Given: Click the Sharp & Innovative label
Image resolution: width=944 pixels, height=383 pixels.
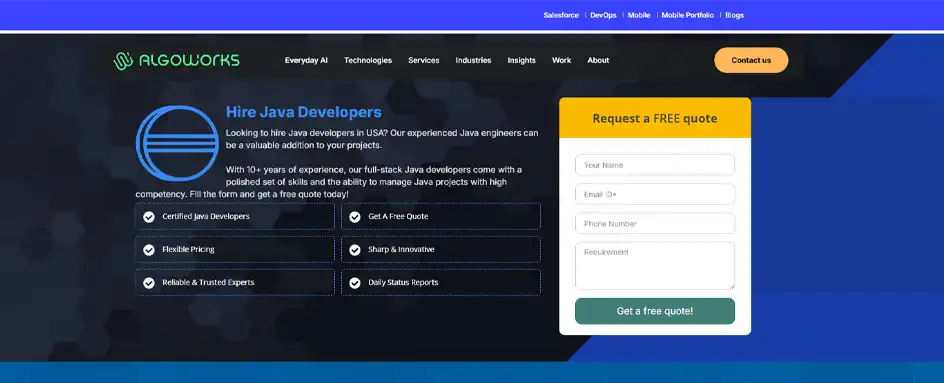Looking at the screenshot, I should click(x=401, y=249).
